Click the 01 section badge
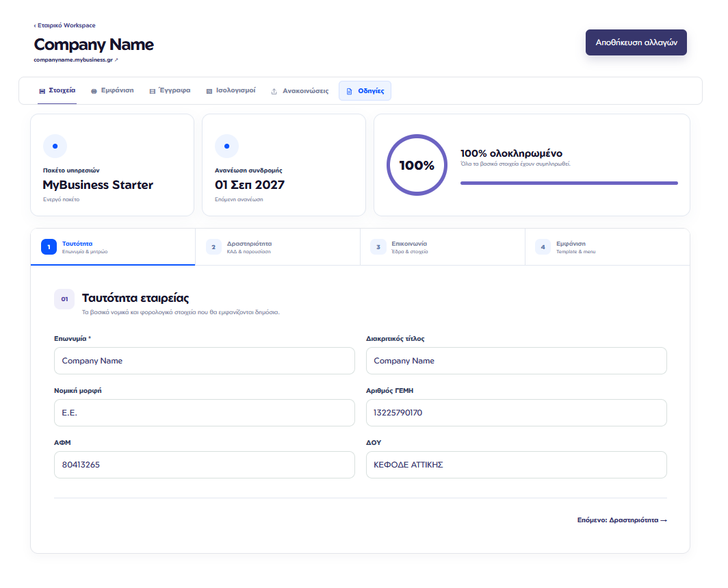This screenshot has height=588, width=728. pos(64,299)
